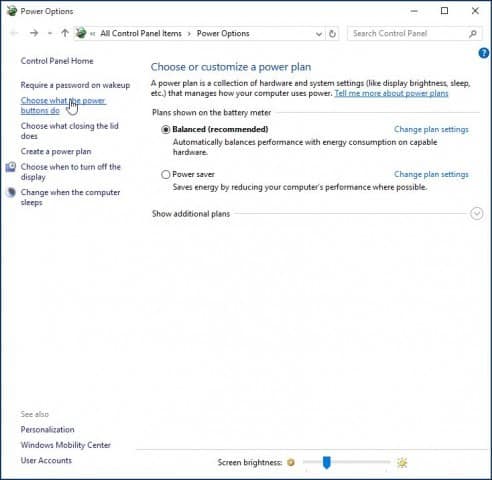Select the Power saver radio button
The image size is (492, 480).
click(x=165, y=174)
